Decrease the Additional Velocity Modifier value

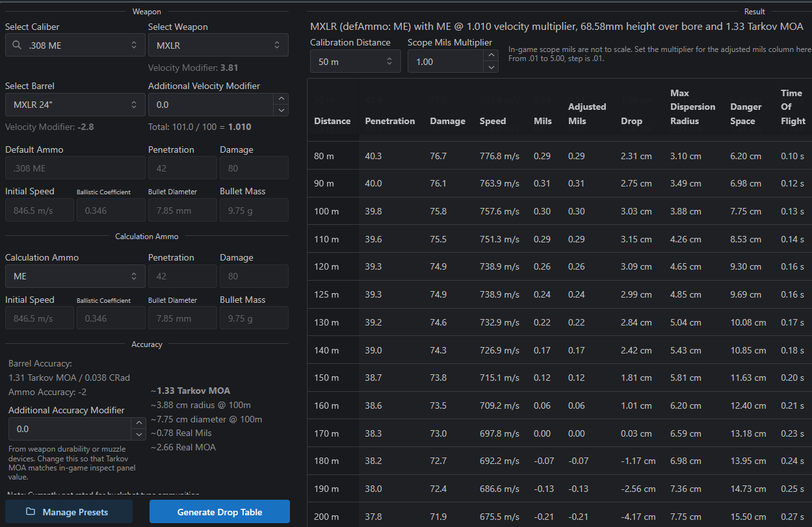click(x=281, y=110)
